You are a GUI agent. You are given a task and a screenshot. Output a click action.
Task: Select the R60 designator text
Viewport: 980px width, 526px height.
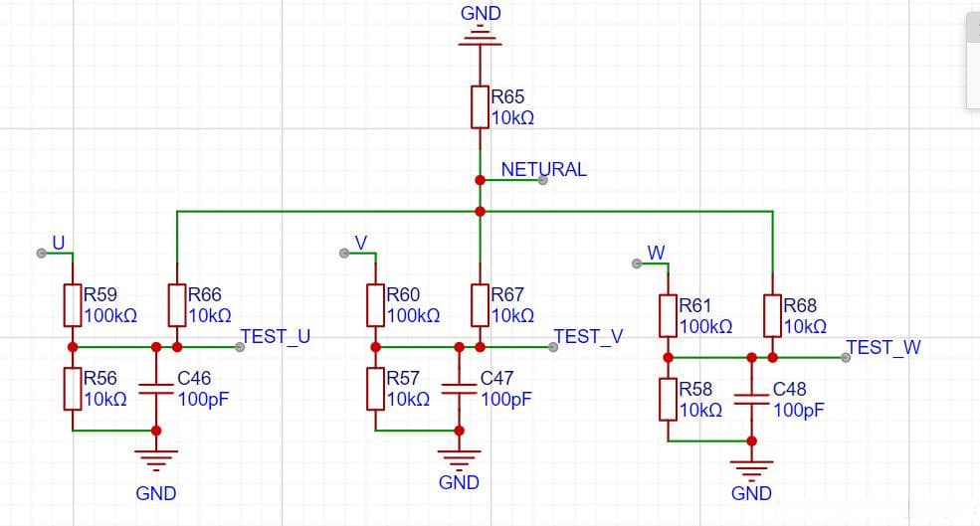point(403,294)
